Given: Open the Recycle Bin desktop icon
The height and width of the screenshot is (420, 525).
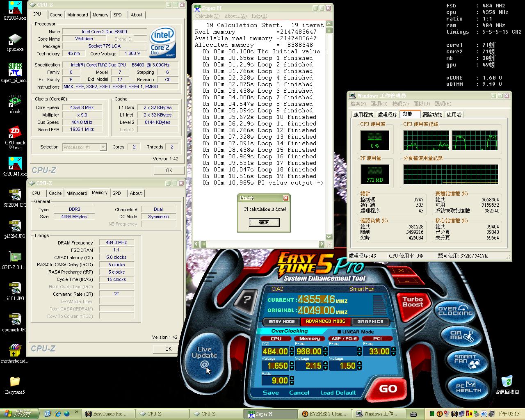Looking at the screenshot, I should pos(507,385).
